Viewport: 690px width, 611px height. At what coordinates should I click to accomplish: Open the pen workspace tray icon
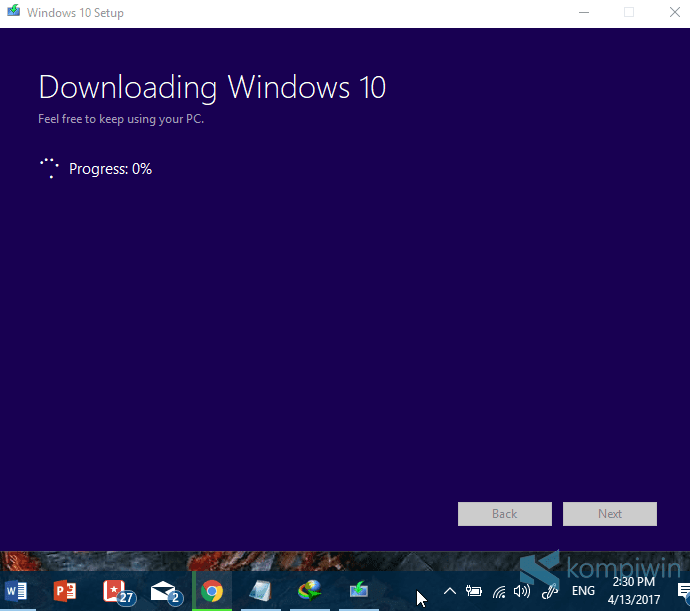550,591
